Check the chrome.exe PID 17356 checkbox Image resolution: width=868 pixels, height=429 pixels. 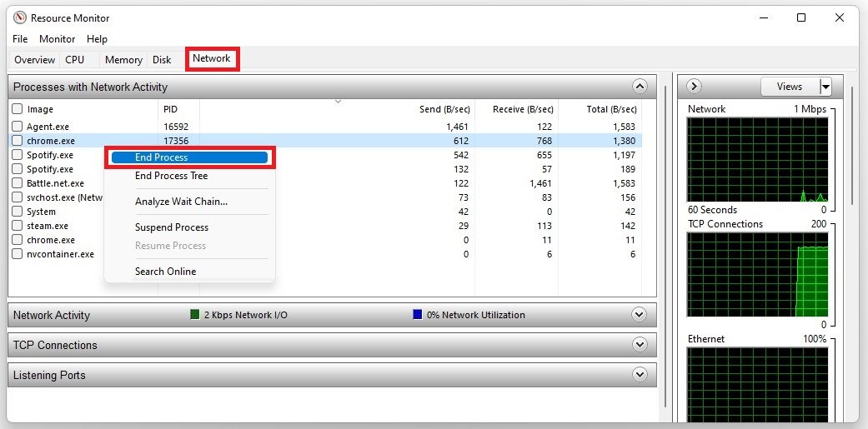click(18, 141)
